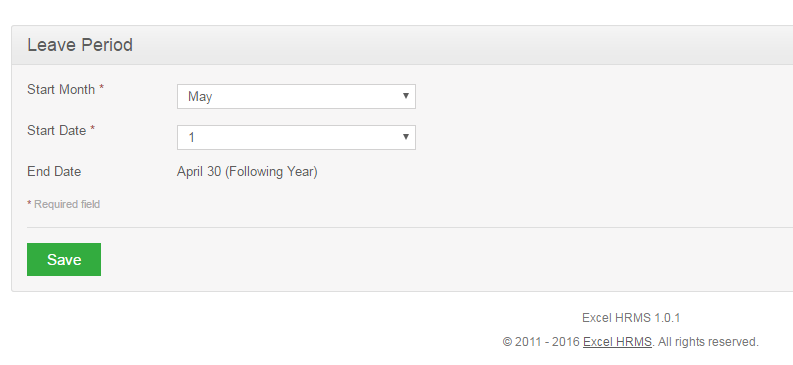
Task: Open the Excel HRMS footer link
Action: pos(617,342)
